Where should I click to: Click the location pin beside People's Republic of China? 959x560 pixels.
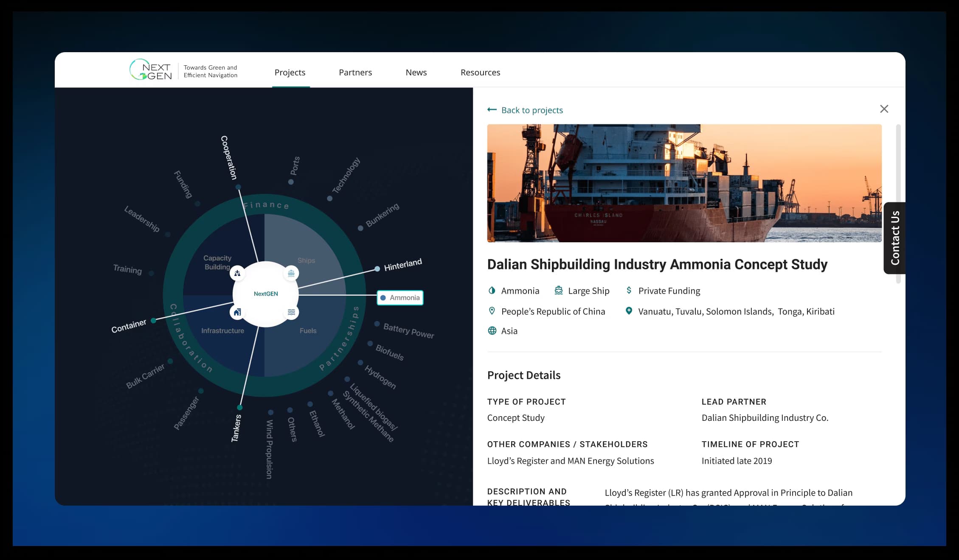492,311
